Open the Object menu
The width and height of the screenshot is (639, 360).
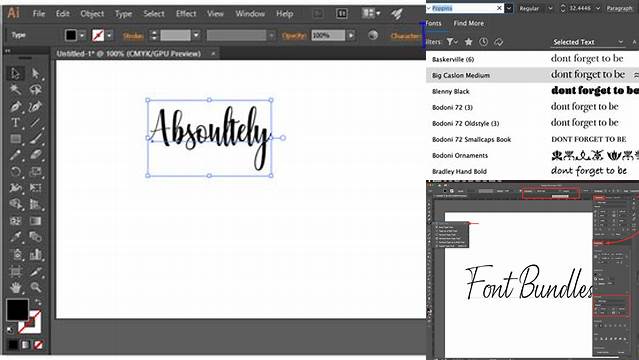(92, 13)
